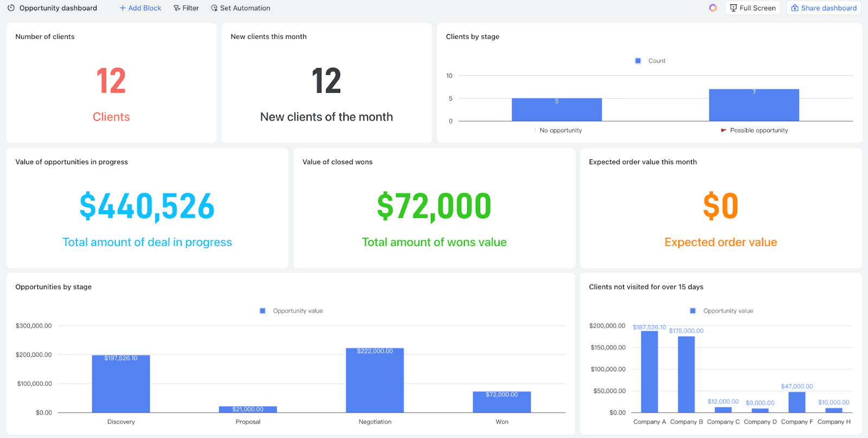Click the $72,000 closed wons value
Screen dimensions: 868x438
434,207
